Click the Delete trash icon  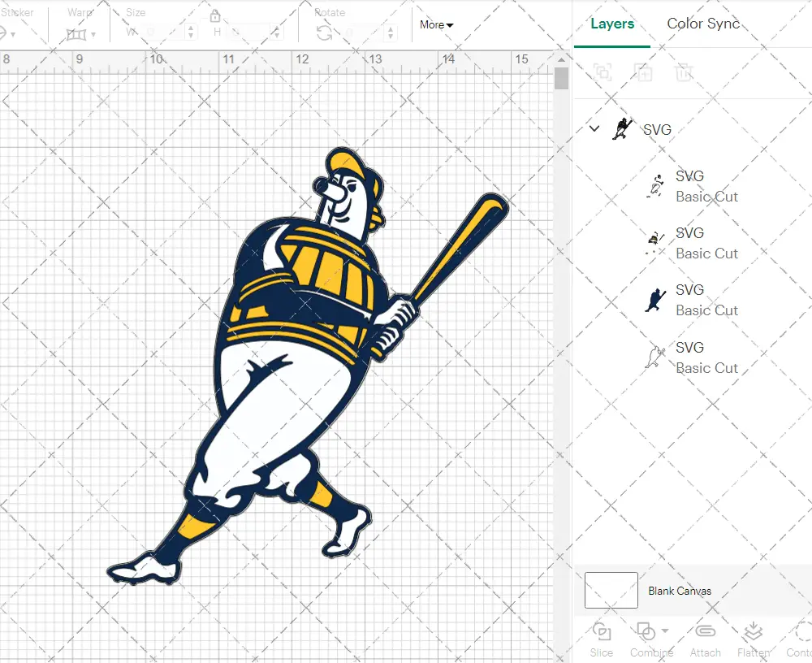[684, 72]
